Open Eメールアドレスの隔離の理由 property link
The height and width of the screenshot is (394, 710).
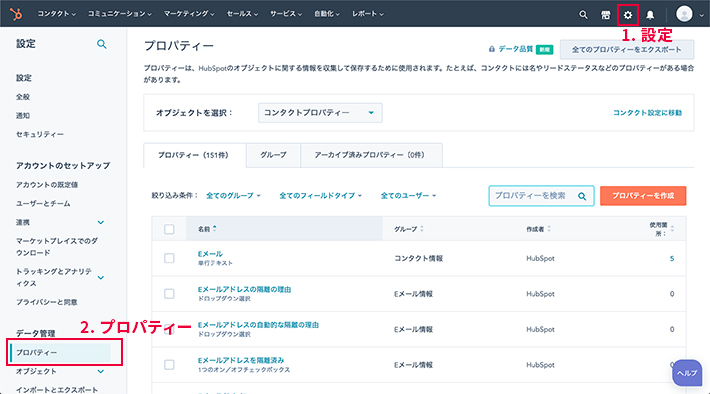click(x=245, y=289)
